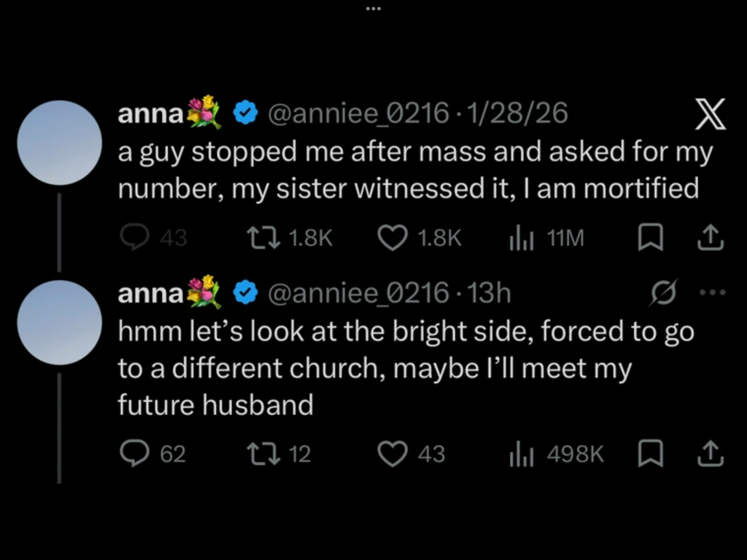The image size is (747, 560).
Task: Reply to the future husband post
Action: [x=134, y=453]
